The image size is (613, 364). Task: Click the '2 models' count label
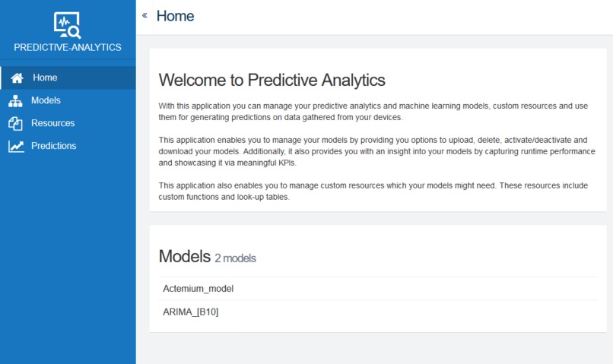[235, 258]
